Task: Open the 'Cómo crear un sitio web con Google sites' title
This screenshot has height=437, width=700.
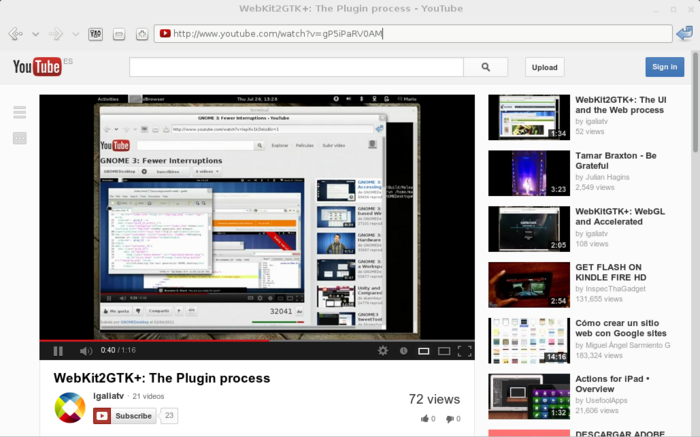Action: coord(621,328)
